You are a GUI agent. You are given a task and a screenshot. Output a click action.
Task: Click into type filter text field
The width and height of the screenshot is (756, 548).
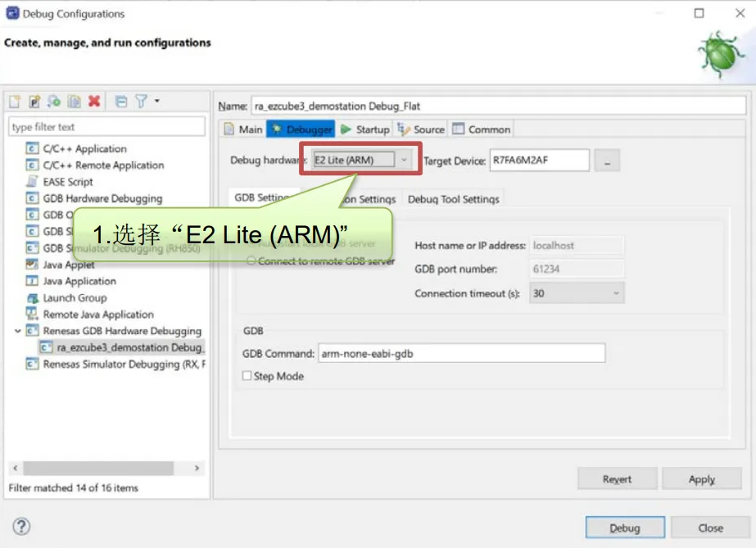[x=106, y=127]
